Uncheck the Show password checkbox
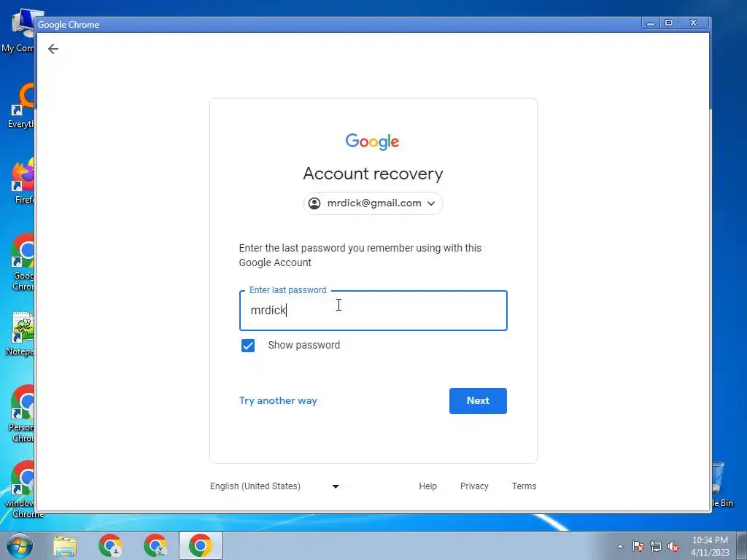Image resolution: width=747 pixels, height=560 pixels. [x=248, y=345]
